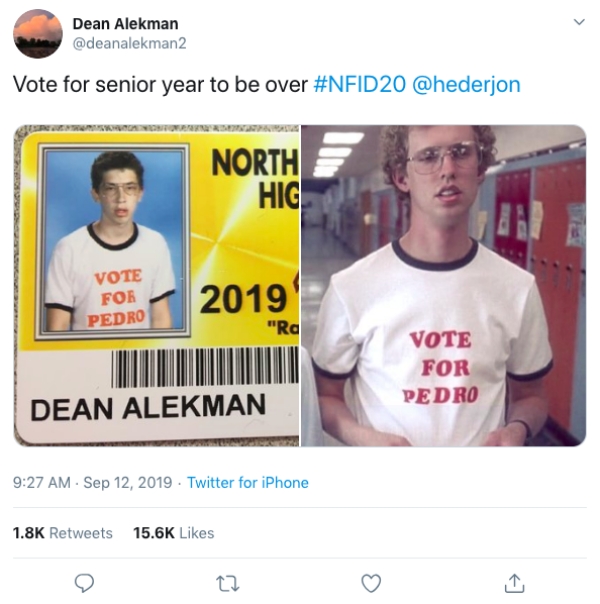Click the @deanalekman2 handle
The image size is (600, 604).
click(130, 43)
